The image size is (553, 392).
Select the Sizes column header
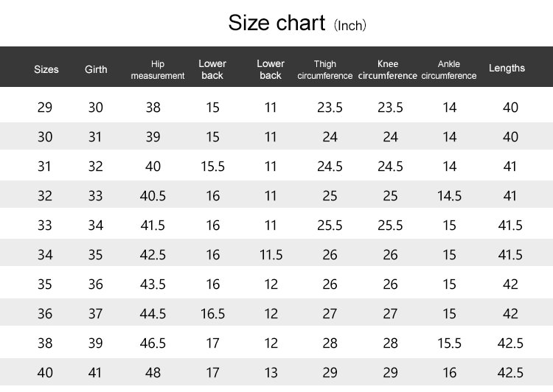point(46,69)
